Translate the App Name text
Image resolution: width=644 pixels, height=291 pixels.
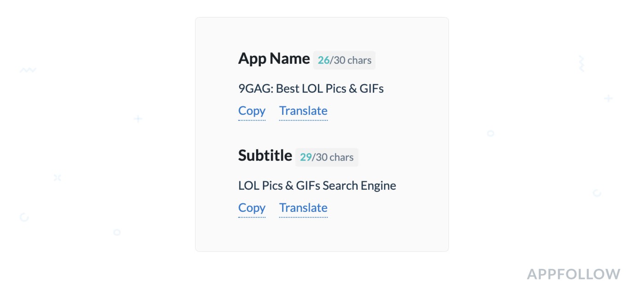(303, 111)
